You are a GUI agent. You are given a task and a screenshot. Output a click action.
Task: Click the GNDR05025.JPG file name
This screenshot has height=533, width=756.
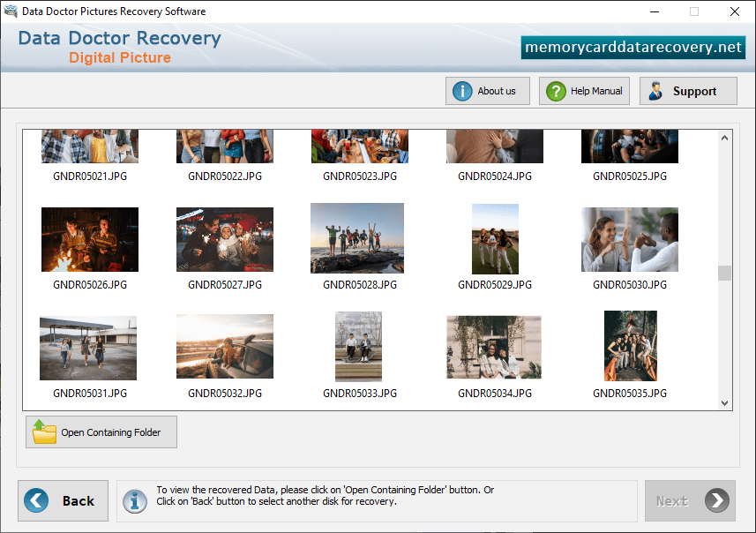[630, 176]
